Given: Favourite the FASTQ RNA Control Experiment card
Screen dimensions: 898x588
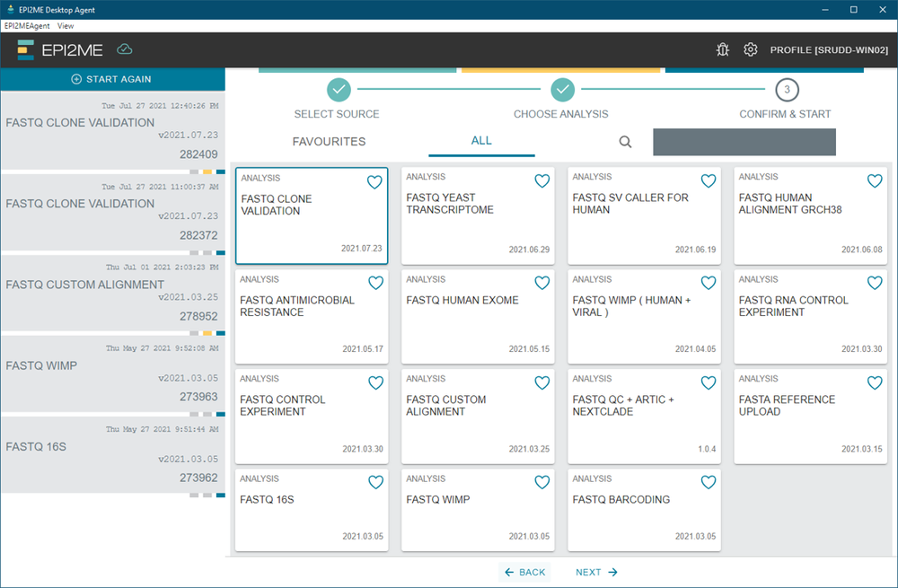Looking at the screenshot, I should pos(875,283).
